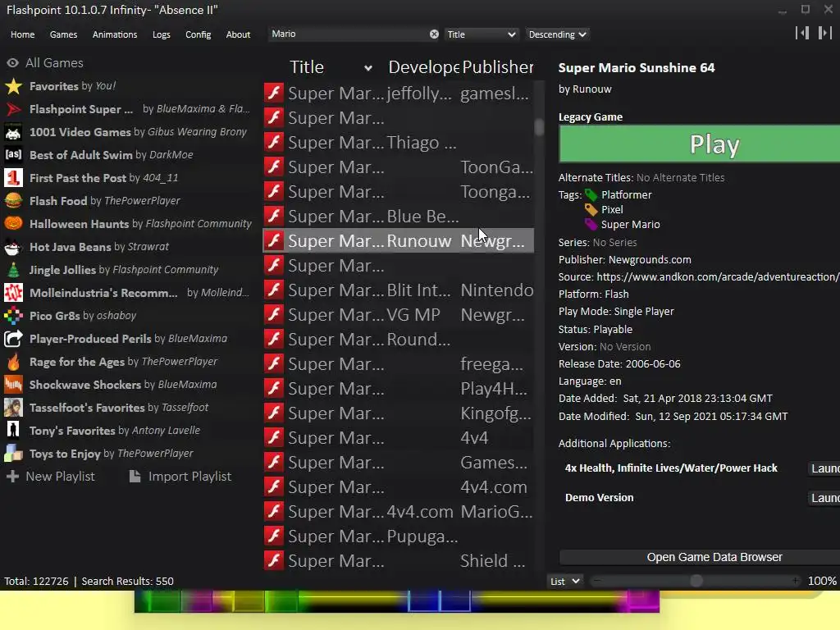Select the Kingofg... publisher row

398,413
